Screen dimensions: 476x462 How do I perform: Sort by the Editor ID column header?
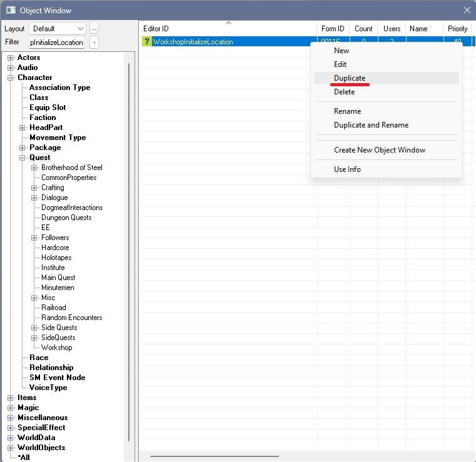coord(228,29)
